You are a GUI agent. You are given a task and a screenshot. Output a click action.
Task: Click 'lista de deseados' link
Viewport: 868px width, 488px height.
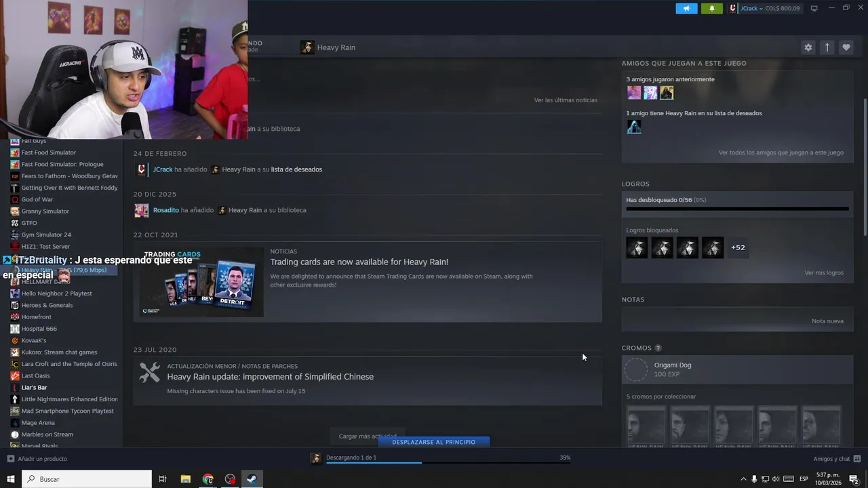[296, 169]
